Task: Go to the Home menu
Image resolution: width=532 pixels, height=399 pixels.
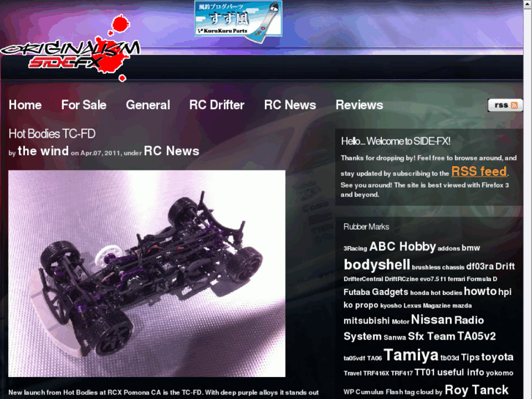Action: tap(25, 105)
